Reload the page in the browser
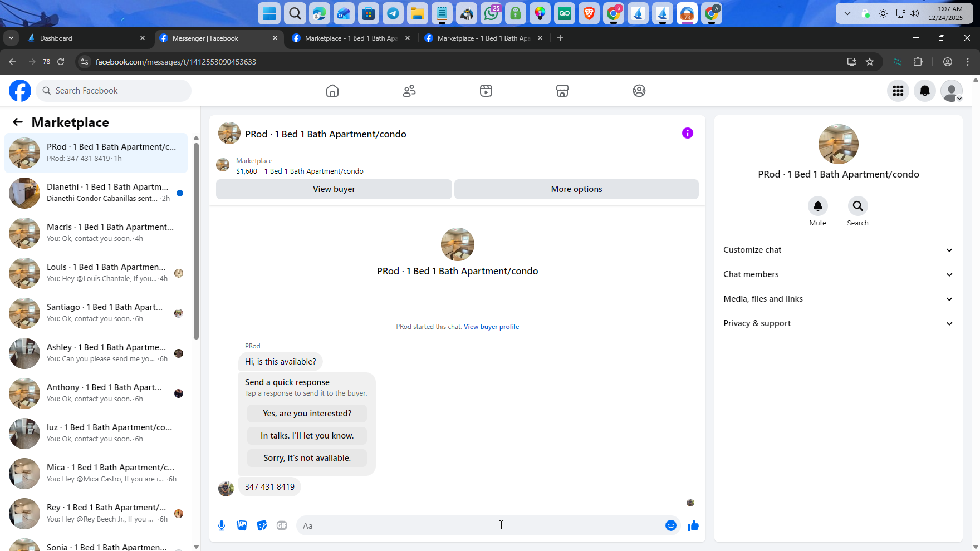The height and width of the screenshot is (551, 980). coord(61,62)
